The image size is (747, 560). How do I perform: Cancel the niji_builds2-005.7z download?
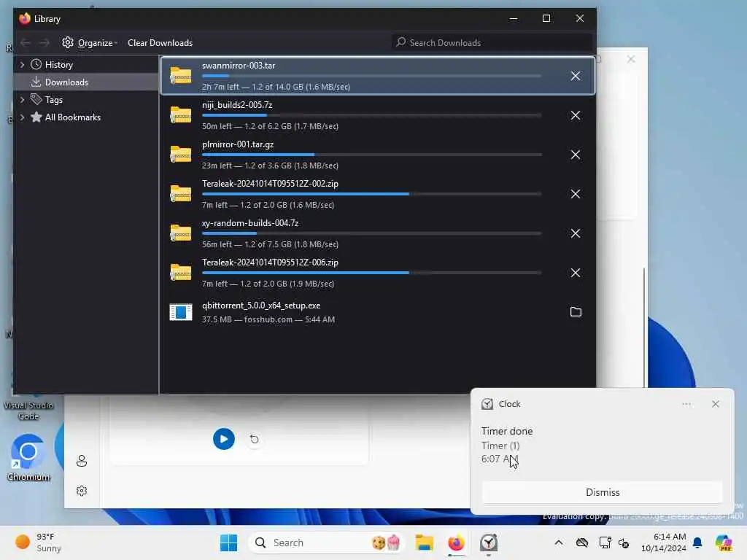576,116
